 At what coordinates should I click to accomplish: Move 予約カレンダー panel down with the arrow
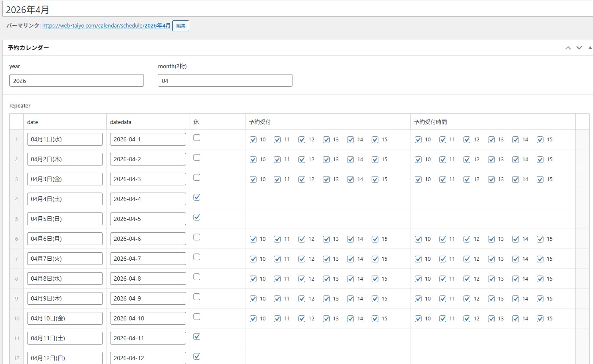pyautogui.click(x=579, y=48)
